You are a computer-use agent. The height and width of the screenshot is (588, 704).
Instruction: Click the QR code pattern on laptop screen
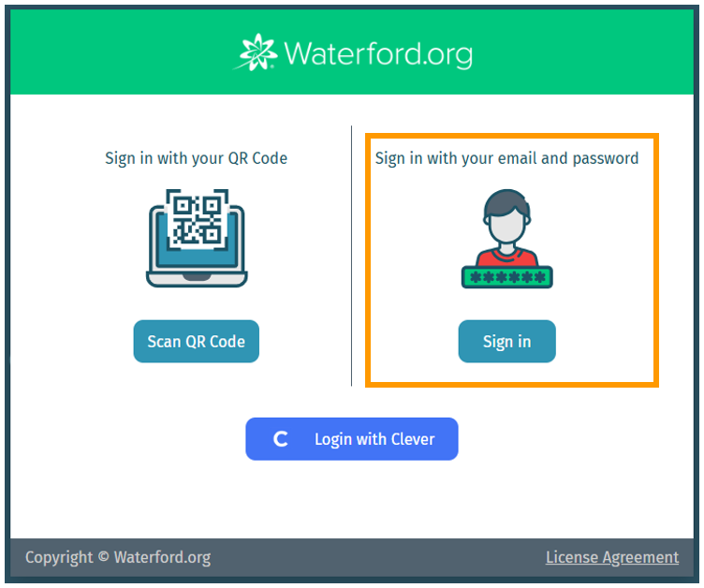[197, 219]
